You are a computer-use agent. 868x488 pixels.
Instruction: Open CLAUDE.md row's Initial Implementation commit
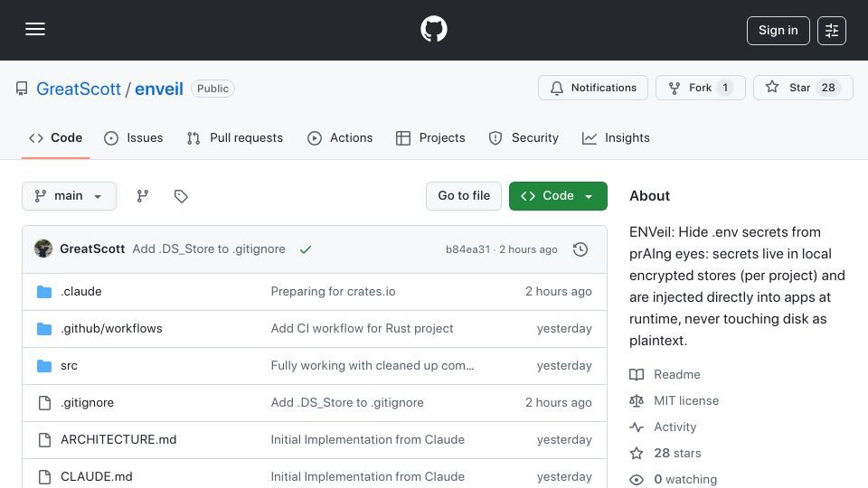pyautogui.click(x=368, y=477)
